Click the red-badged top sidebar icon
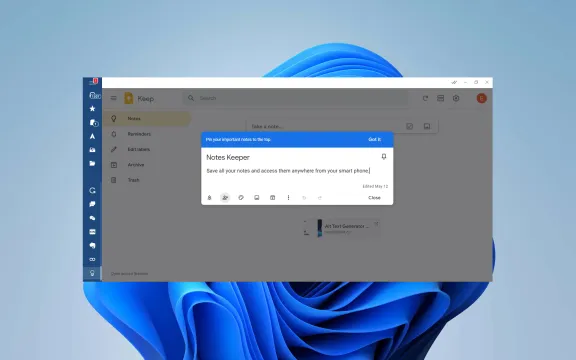The width and height of the screenshot is (576, 360). point(93,81)
